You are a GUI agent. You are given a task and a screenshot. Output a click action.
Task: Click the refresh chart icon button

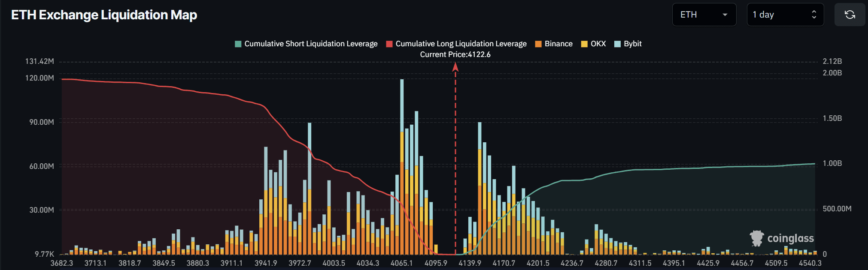point(850,15)
